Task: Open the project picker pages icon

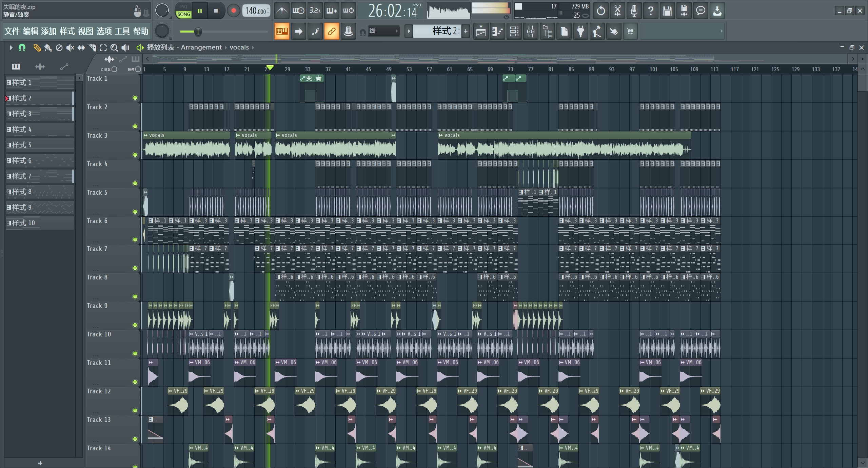Action: [564, 32]
